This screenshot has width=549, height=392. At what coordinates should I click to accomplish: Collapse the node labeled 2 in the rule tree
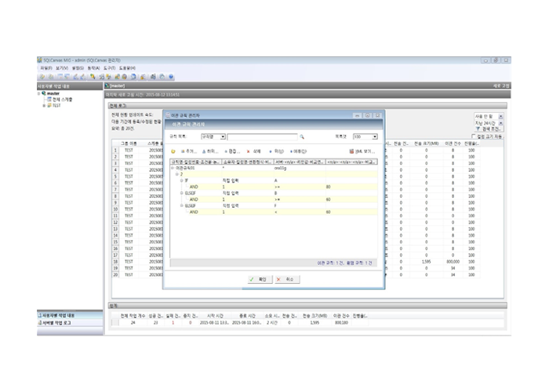pyautogui.click(x=177, y=174)
